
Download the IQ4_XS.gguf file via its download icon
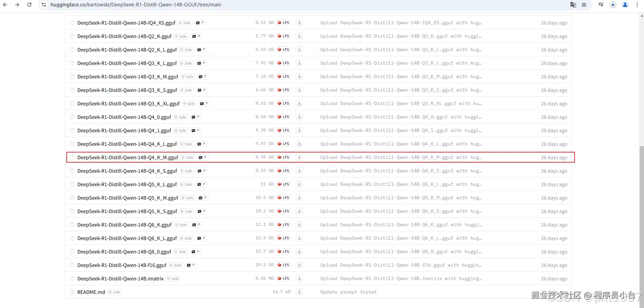(299, 23)
